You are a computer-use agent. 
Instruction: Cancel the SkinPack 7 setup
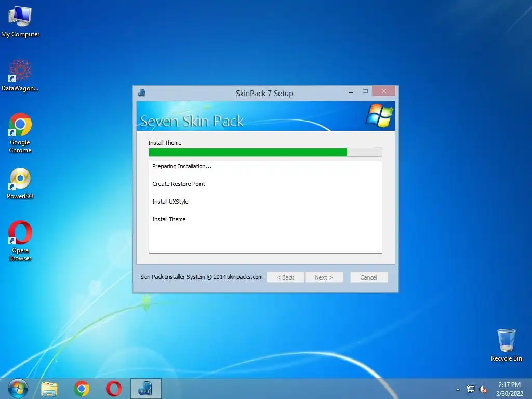(369, 277)
